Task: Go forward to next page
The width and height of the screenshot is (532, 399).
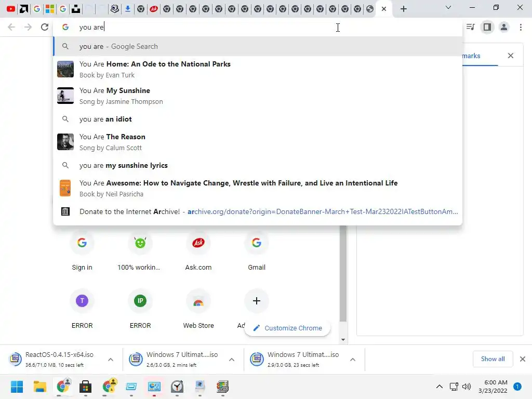Action: 28,27
